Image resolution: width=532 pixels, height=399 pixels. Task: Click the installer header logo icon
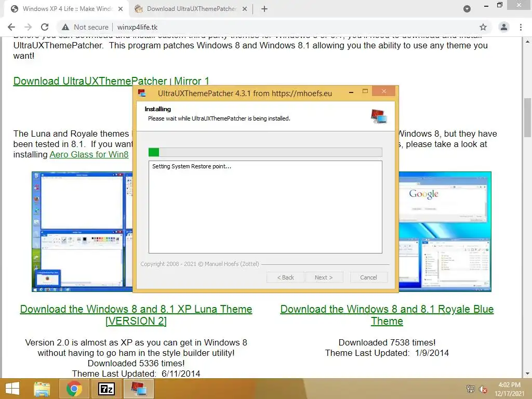click(379, 116)
